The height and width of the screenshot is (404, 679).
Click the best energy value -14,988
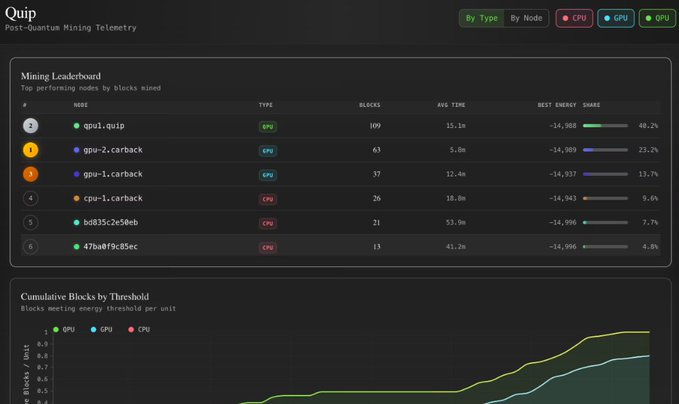click(x=563, y=126)
